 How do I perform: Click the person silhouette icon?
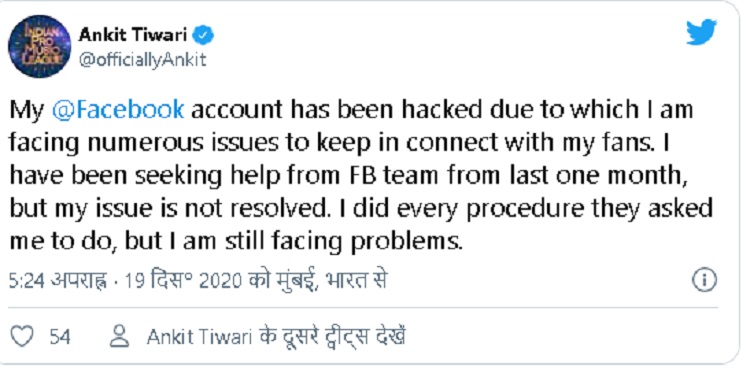coord(119,336)
